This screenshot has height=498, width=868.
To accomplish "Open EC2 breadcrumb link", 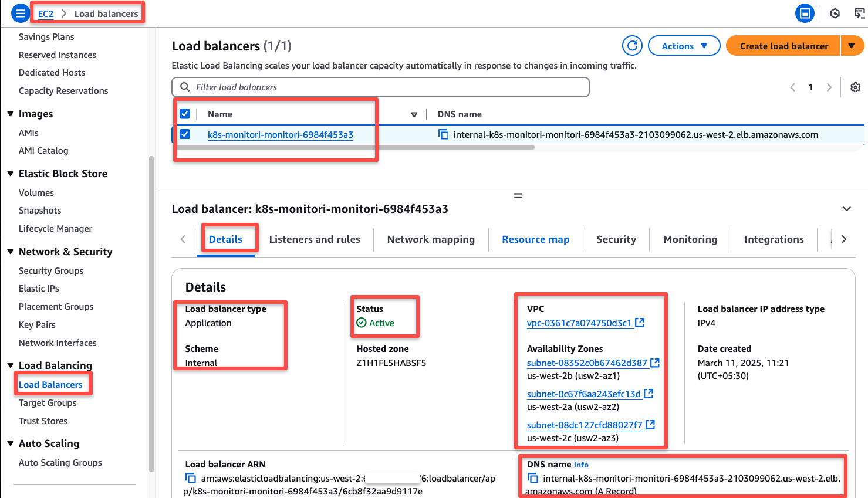I will [46, 13].
